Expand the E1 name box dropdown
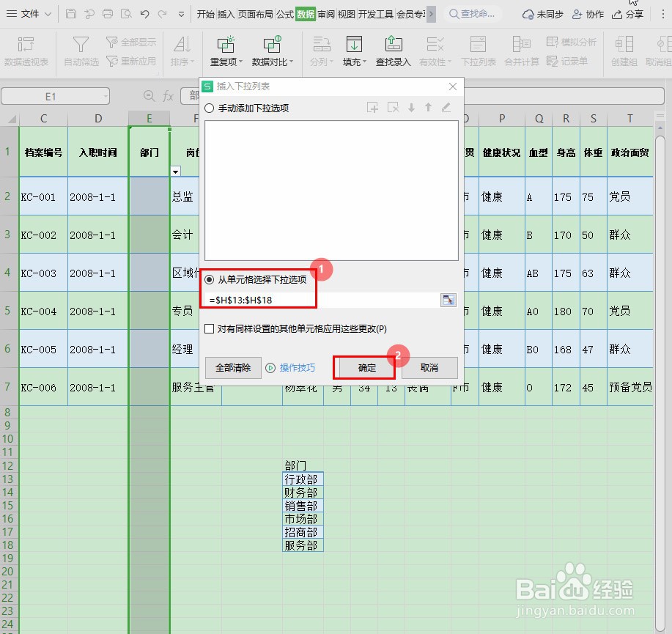The image size is (672, 634). pyautogui.click(x=106, y=96)
